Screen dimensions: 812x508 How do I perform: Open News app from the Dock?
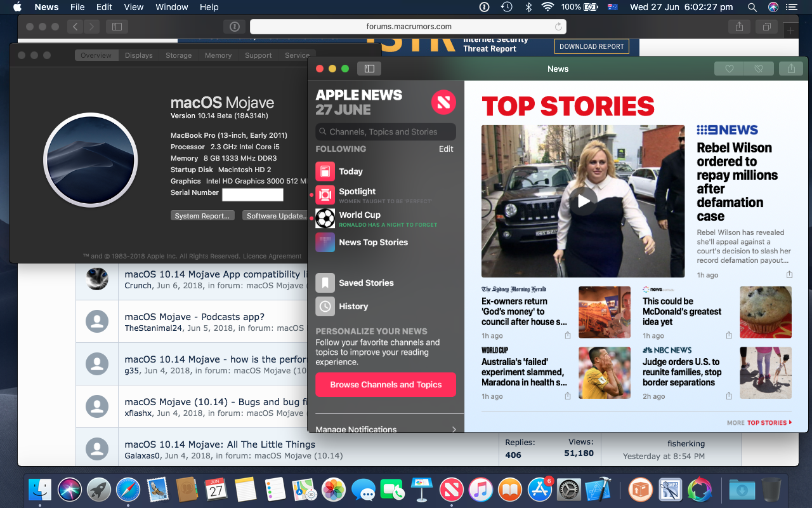tap(452, 490)
